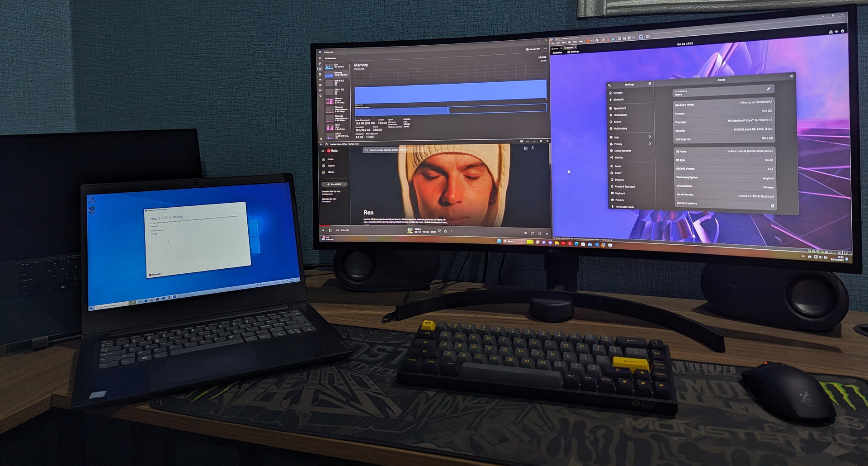Open the Essential '90s Hip Hop playlist
The height and width of the screenshot is (466, 868).
pyautogui.click(x=331, y=193)
